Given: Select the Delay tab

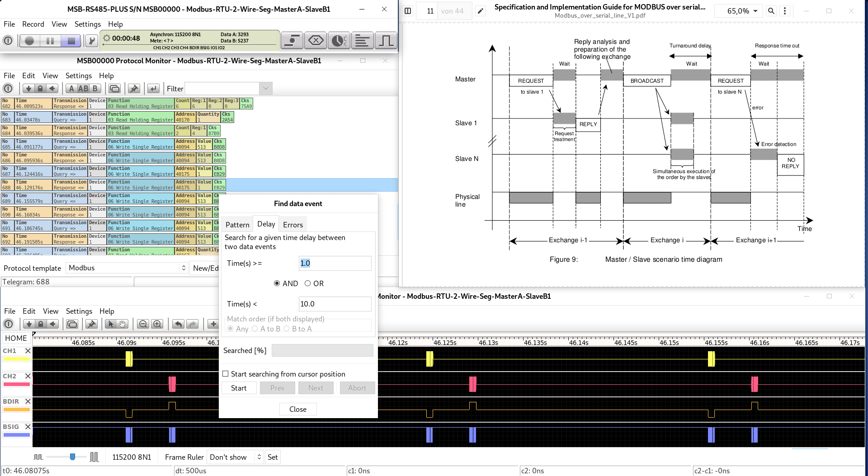Looking at the screenshot, I should pyautogui.click(x=266, y=224).
